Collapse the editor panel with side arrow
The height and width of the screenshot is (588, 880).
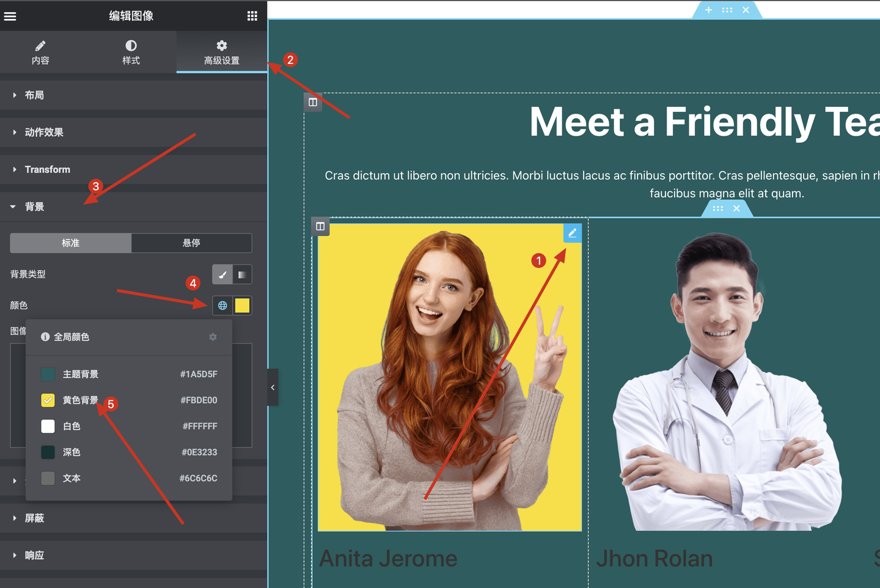click(273, 388)
